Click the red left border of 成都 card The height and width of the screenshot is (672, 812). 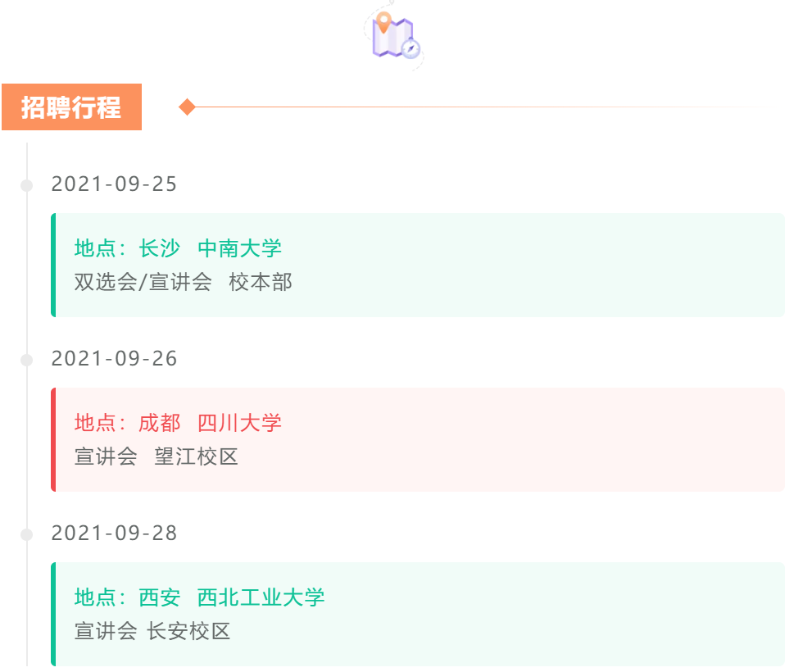[53, 439]
